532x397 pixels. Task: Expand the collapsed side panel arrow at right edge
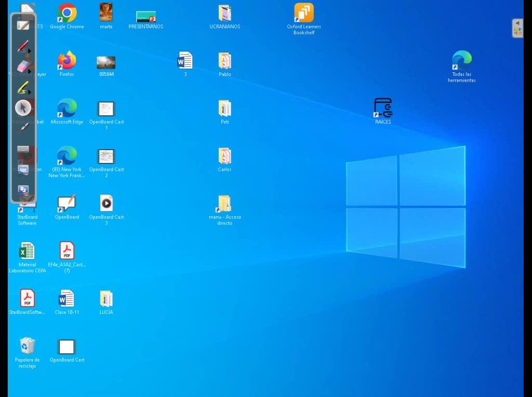518,23
